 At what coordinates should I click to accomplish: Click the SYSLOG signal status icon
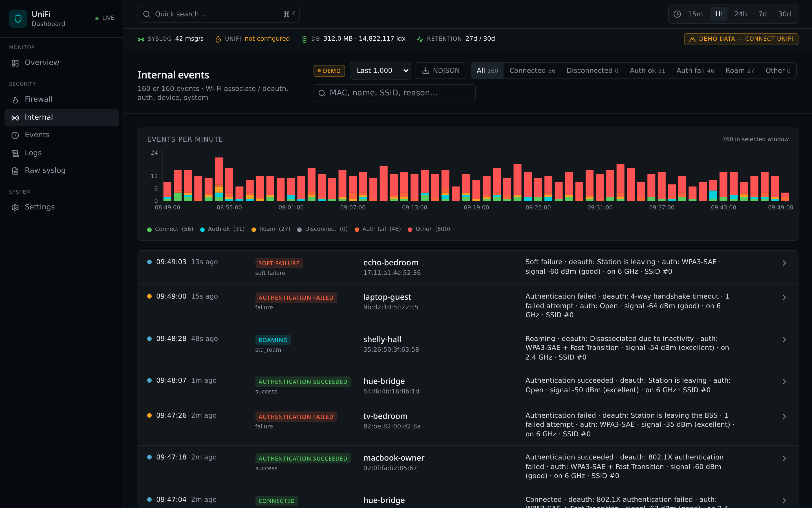(x=141, y=39)
